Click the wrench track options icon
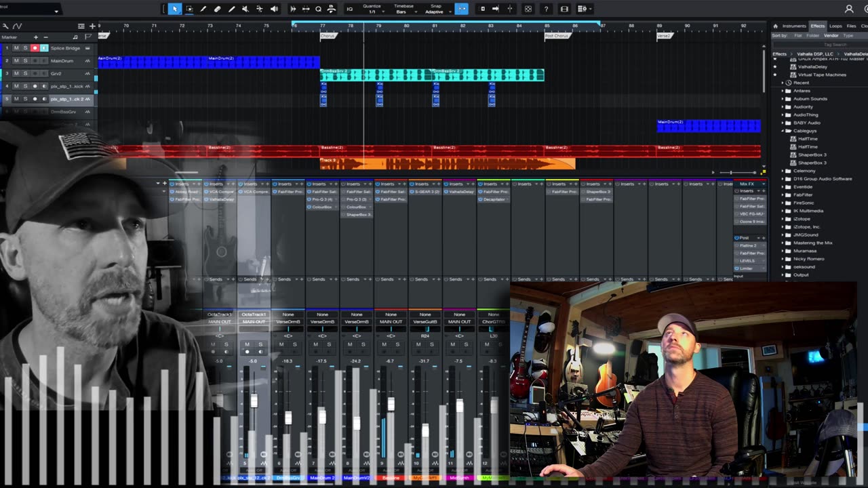Image resolution: width=868 pixels, height=488 pixels. tap(4, 26)
